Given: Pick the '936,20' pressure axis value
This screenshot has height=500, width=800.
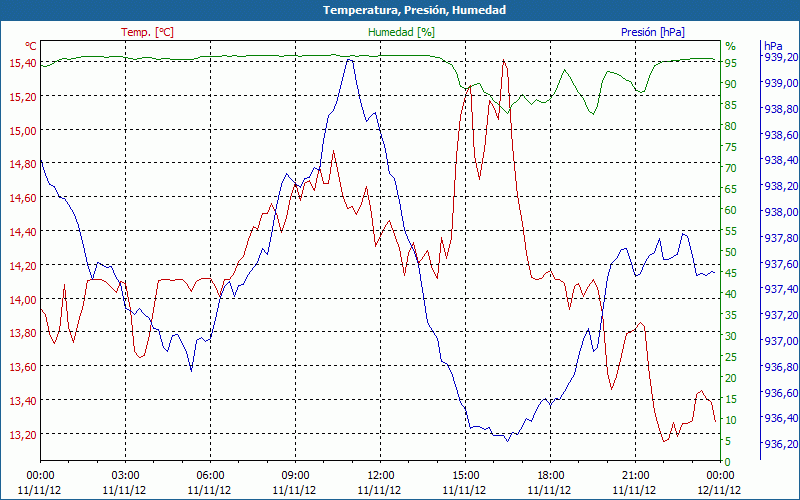Looking at the screenshot, I should coord(780,444).
